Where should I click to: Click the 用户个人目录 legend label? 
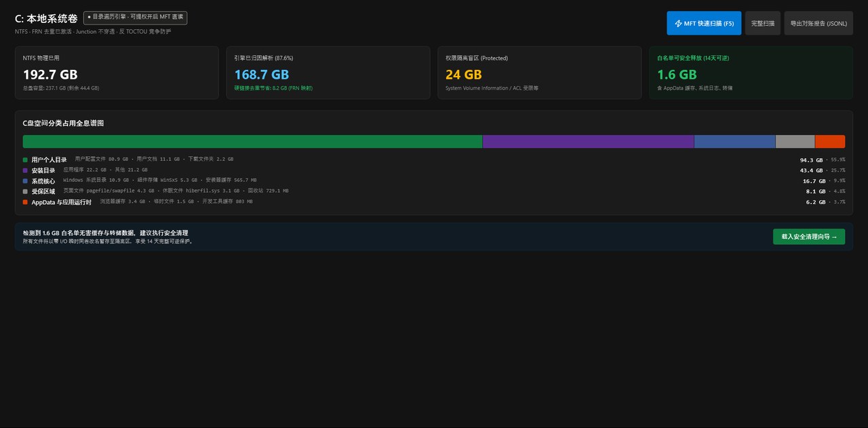[x=50, y=159]
